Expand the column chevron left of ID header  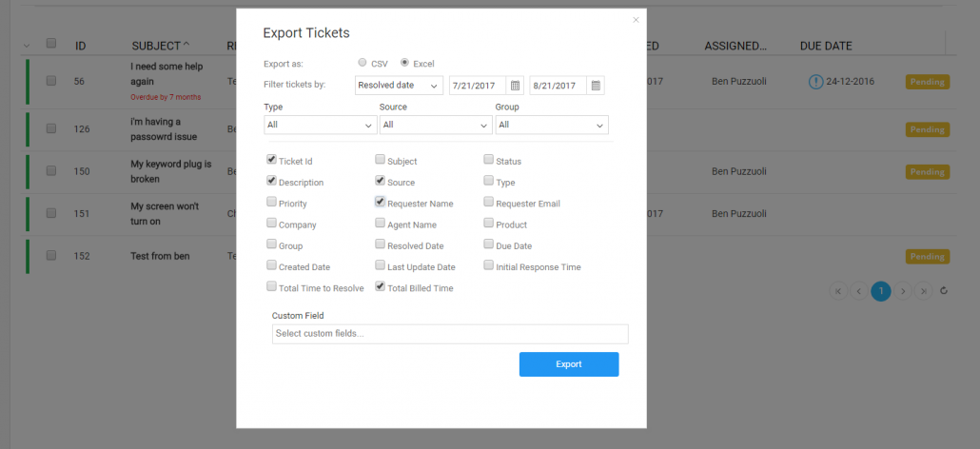(27, 47)
